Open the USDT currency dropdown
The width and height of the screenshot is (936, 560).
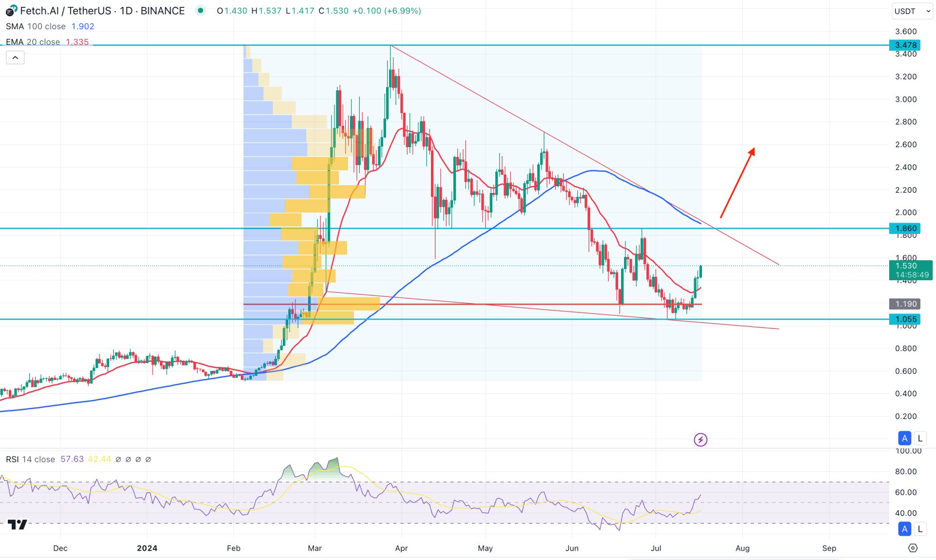(912, 11)
